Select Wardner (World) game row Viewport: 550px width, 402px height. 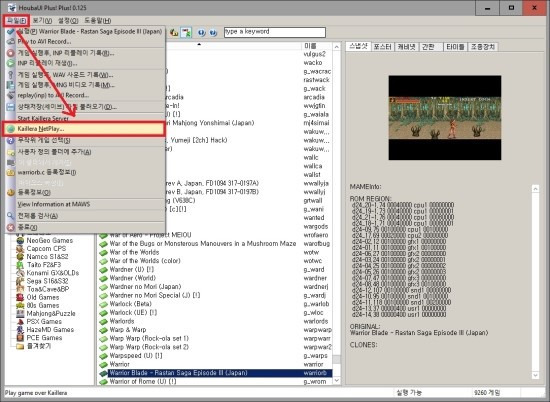pos(215,278)
